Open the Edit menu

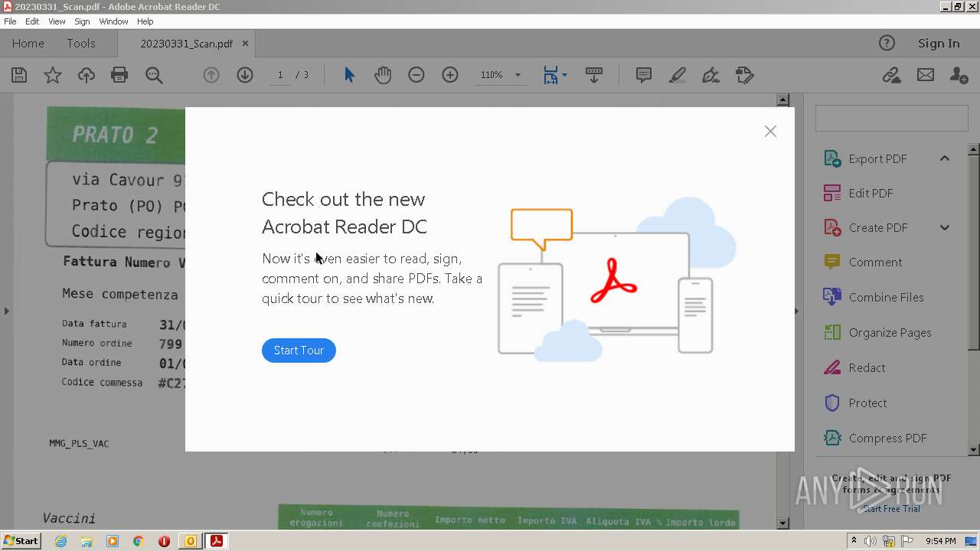click(x=32, y=21)
